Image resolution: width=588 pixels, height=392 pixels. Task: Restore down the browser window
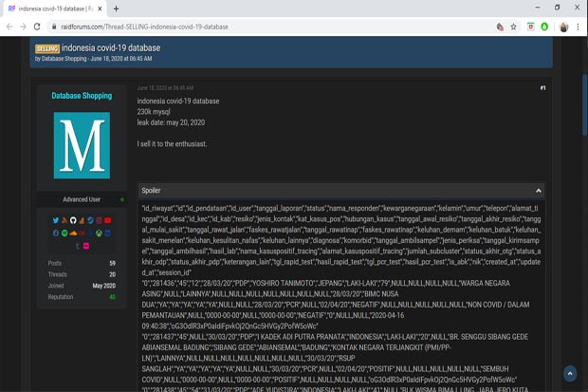(x=558, y=8)
